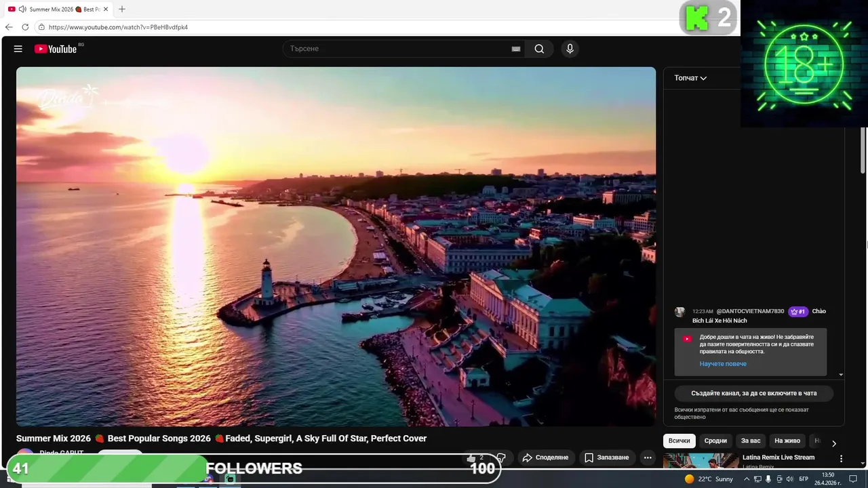
Task: Open Latina Remix Live Stream video thumbnail
Action: tap(701, 461)
